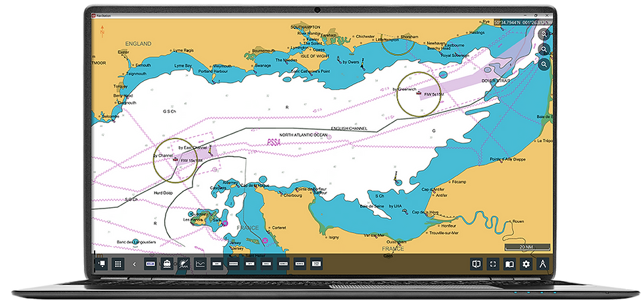The image size is (644, 302).
Task: Click the DOVER STRAIT label
Action: [x=495, y=82]
